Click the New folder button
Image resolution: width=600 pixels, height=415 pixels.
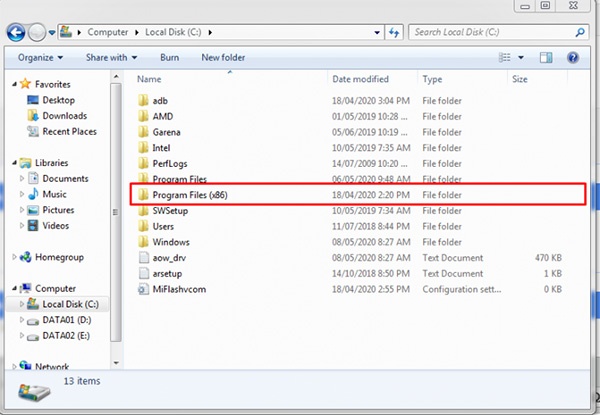click(x=223, y=58)
